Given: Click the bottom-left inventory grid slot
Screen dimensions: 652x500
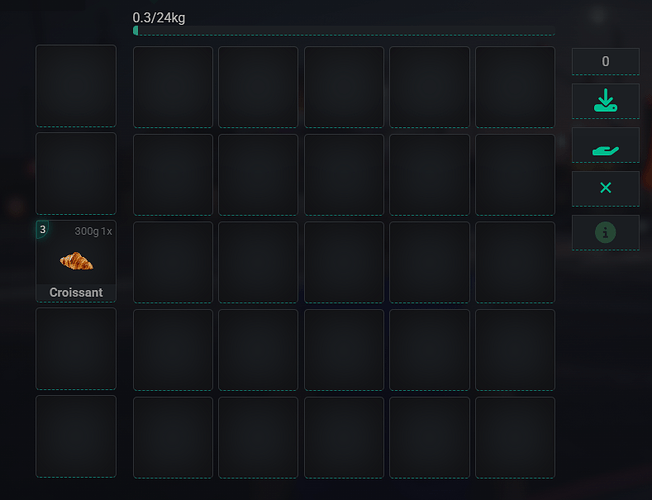Looking at the screenshot, I should coord(173,438).
